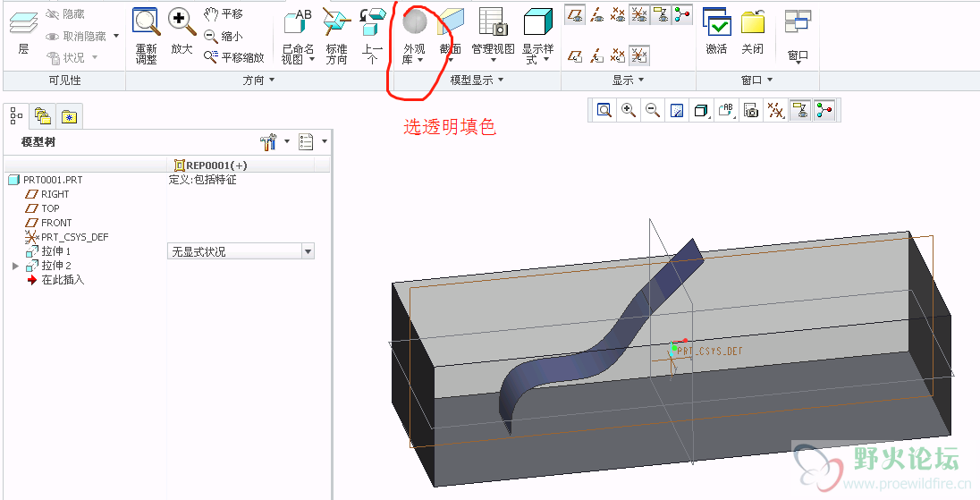Viewport: 980px width, 500px height.
Task: Select the 平移 pan hand tool
Action: coord(224,13)
